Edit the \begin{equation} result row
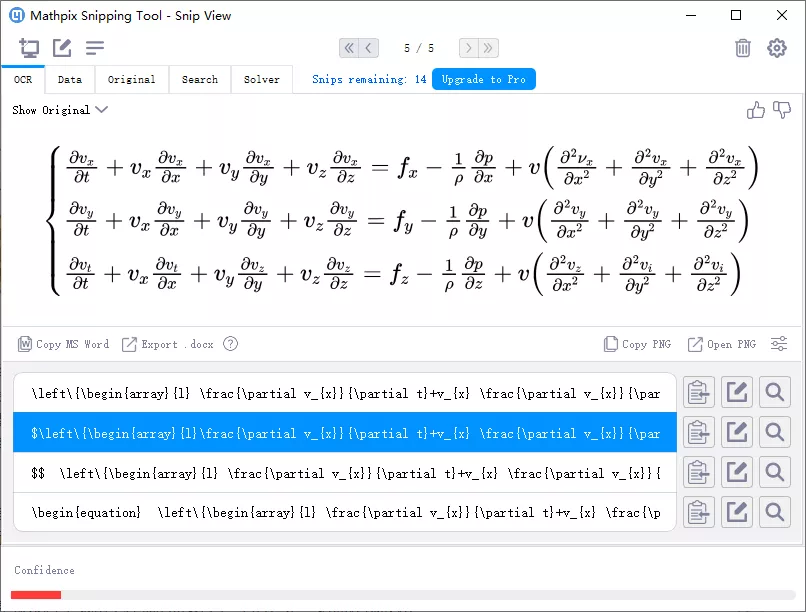The width and height of the screenshot is (806, 612). coord(737,512)
